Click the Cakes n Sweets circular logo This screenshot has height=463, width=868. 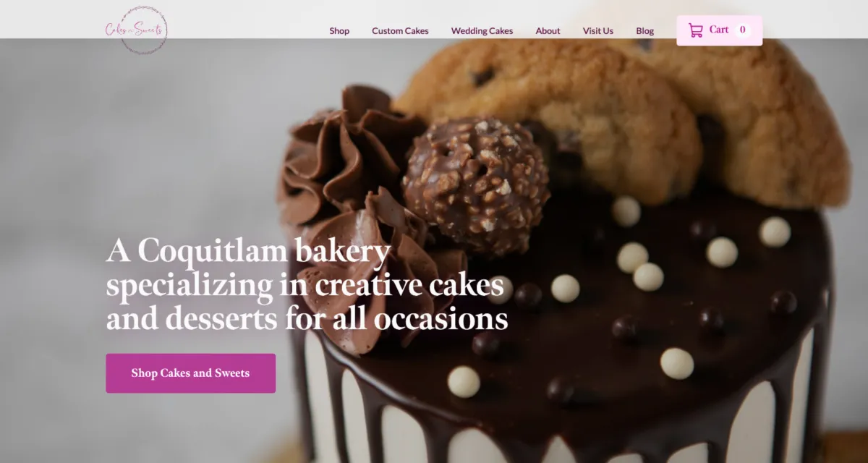pos(137,30)
